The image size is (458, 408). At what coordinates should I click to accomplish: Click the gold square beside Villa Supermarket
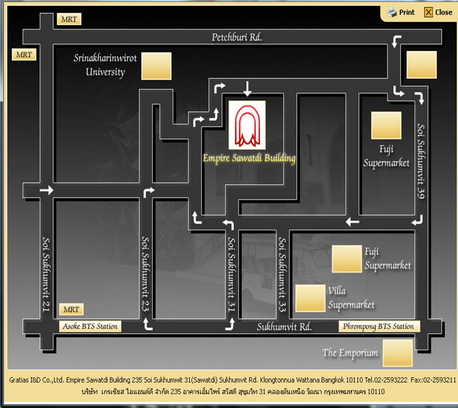310,298
